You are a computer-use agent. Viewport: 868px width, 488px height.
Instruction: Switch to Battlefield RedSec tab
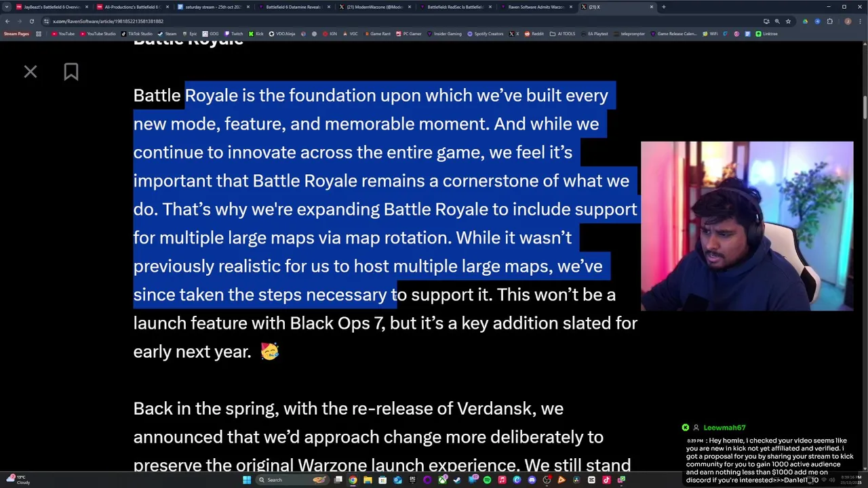tap(455, 7)
